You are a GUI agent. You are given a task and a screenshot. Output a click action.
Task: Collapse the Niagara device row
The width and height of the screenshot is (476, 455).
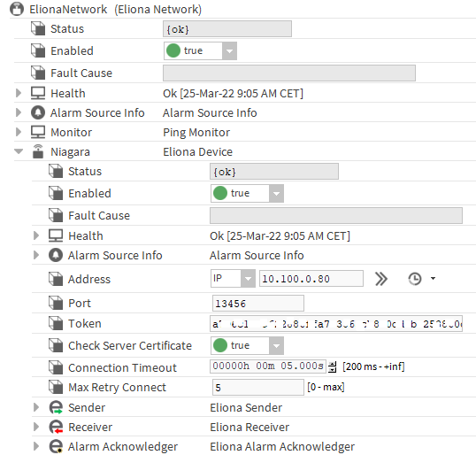[x=19, y=151]
